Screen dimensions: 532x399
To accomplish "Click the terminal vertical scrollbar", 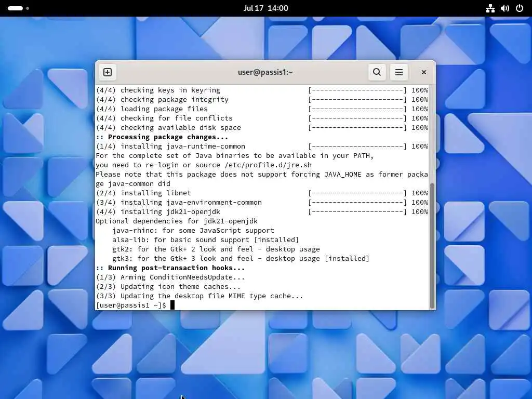I will click(x=432, y=245).
